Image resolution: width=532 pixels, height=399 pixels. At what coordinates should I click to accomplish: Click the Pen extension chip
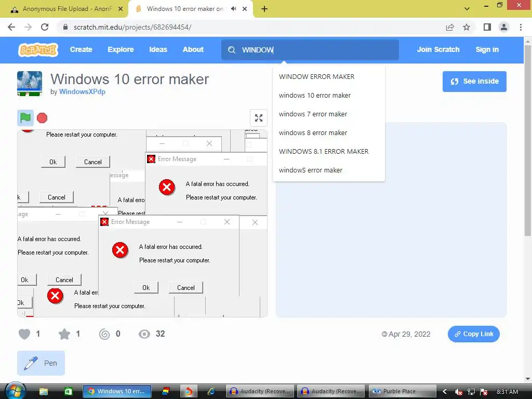41,363
